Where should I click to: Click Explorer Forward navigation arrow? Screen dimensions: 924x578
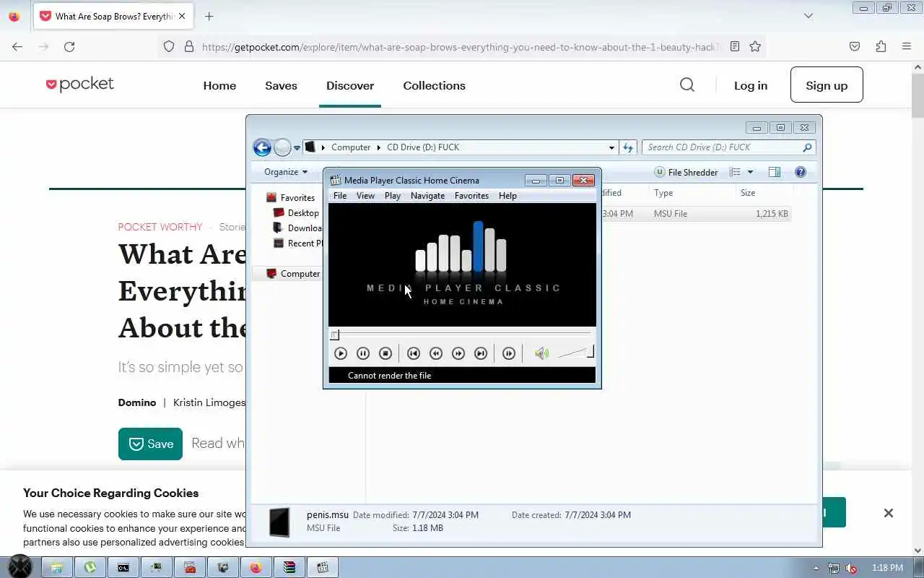click(282, 147)
